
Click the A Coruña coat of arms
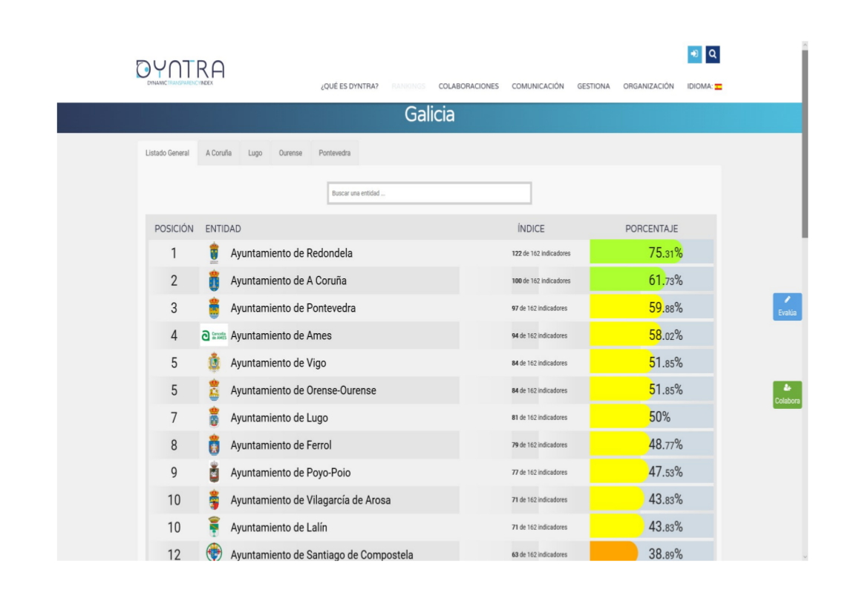click(x=214, y=281)
